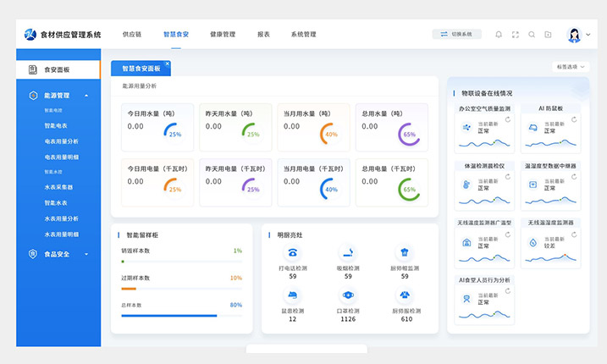Click the 总用水量 65% purple gauge
The width and height of the screenshot is (607, 364).
409,134
